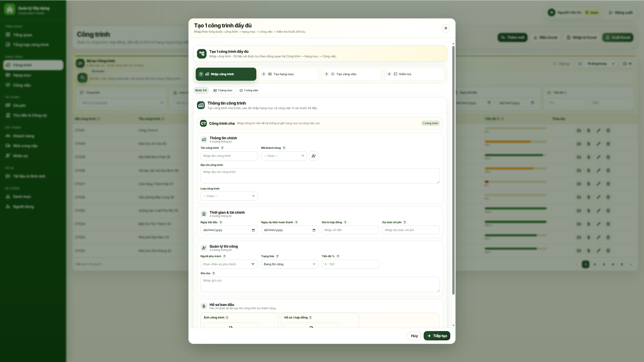Click the dialog's vertical scrollbar thumb
Viewport: 644px width, 362px height.
453,170
